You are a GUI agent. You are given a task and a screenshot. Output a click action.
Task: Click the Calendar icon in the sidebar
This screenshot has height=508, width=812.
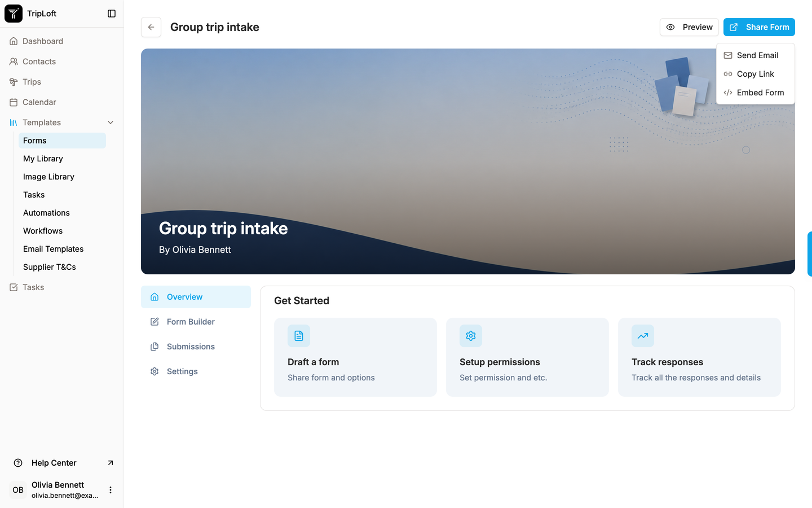(14, 102)
